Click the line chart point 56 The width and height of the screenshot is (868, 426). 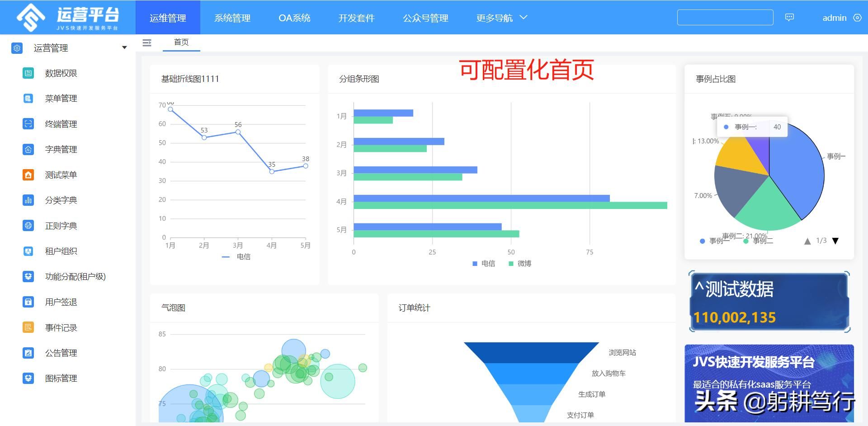tap(238, 132)
